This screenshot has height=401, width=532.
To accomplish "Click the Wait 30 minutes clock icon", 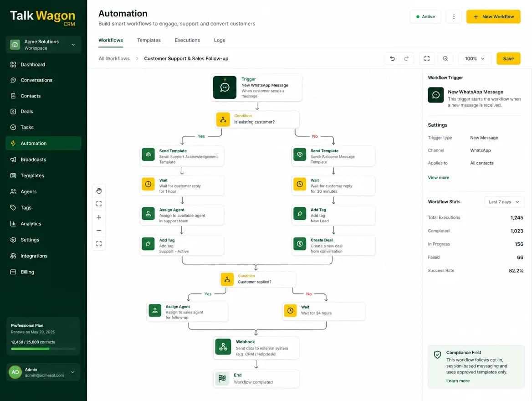I will 300,184.
